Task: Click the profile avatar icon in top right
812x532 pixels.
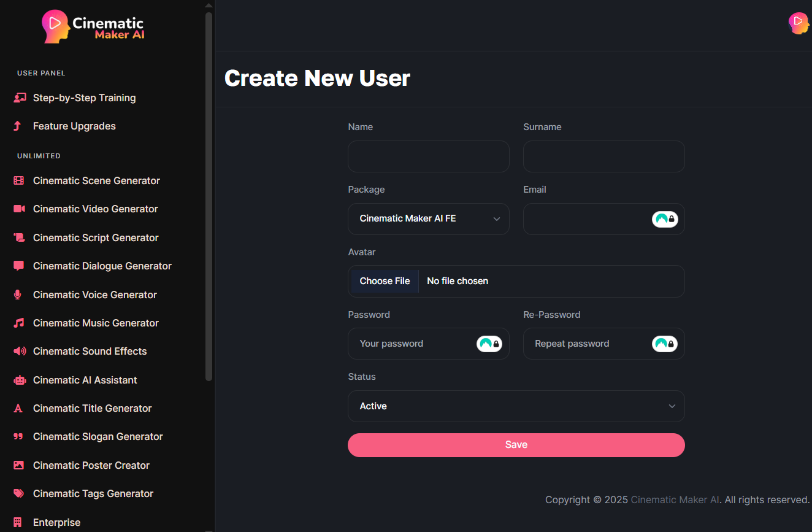Action: tap(798, 23)
